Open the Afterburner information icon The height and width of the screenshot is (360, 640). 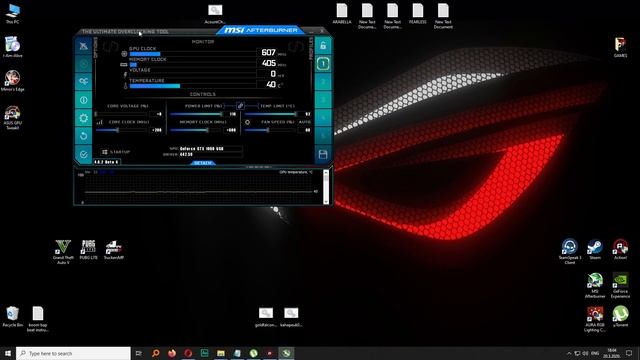coord(83,100)
